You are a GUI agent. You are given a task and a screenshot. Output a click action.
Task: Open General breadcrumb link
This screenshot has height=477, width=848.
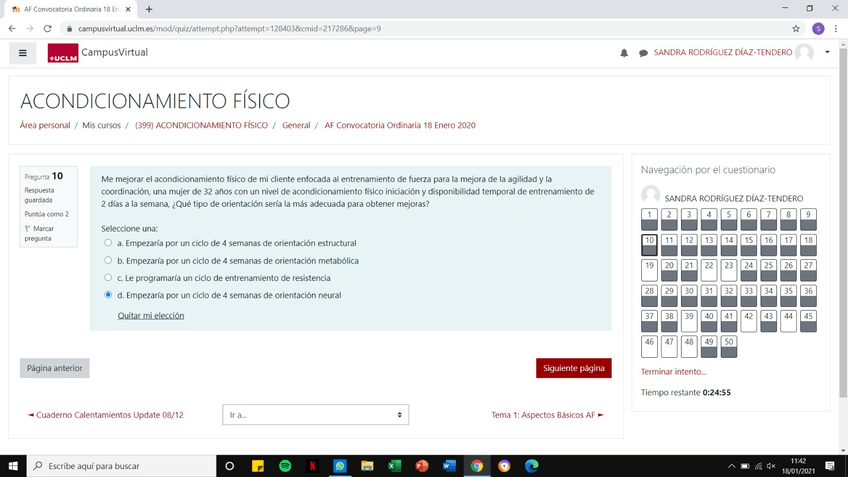coord(296,125)
